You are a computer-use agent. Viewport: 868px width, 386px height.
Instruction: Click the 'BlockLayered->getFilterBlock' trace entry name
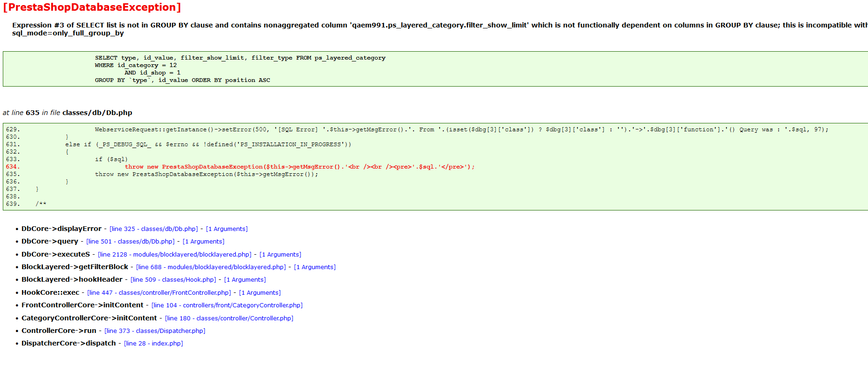(x=75, y=267)
